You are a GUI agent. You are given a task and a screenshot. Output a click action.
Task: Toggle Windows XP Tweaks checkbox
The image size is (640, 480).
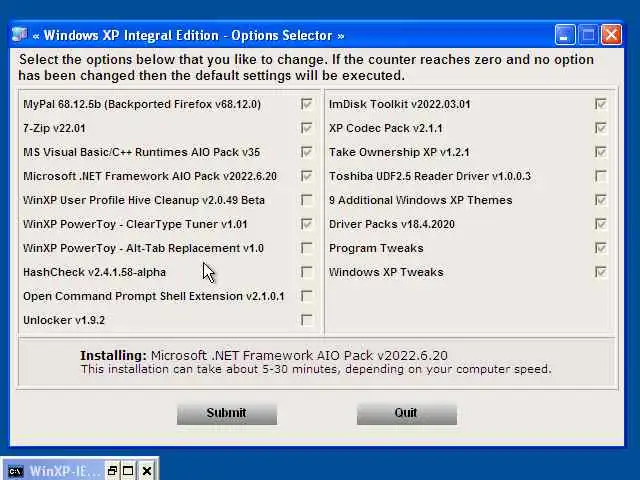(x=601, y=272)
